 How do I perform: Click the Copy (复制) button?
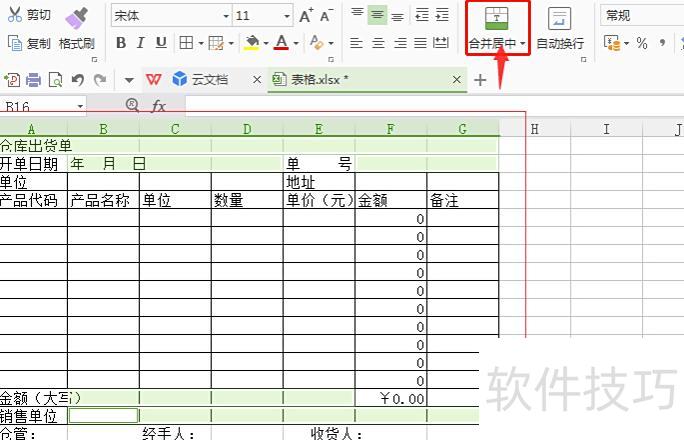[x=29, y=43]
